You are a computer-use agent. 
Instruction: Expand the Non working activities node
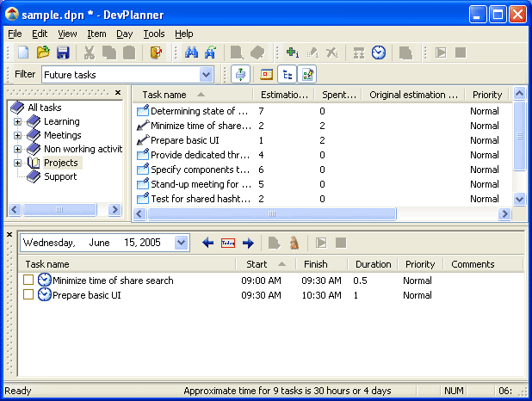17,149
